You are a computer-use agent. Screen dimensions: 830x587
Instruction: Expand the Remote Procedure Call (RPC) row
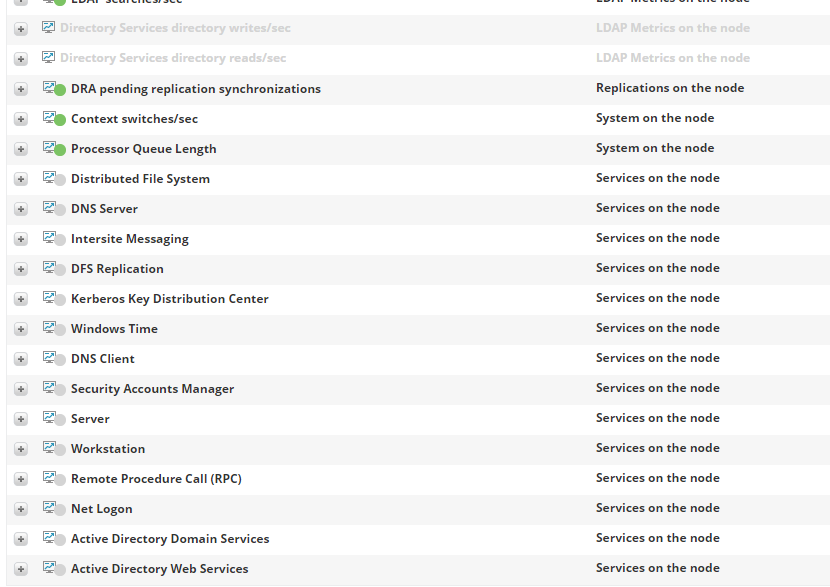pos(21,479)
